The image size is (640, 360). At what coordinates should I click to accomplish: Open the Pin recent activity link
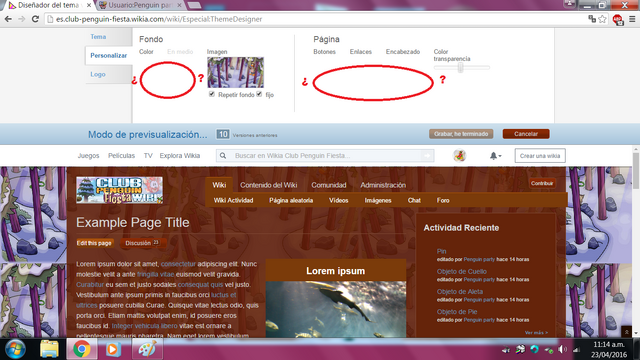click(441, 251)
